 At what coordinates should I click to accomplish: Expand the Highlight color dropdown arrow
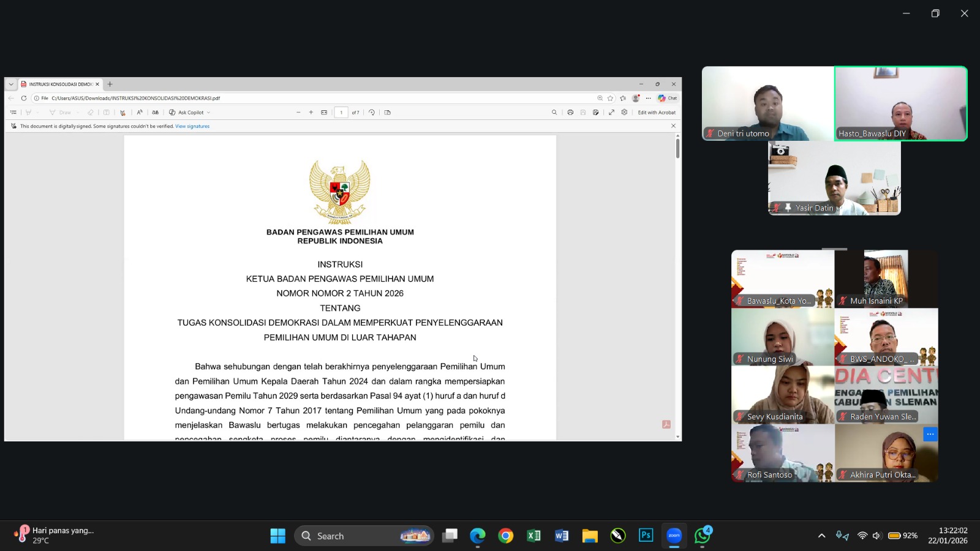click(x=37, y=113)
